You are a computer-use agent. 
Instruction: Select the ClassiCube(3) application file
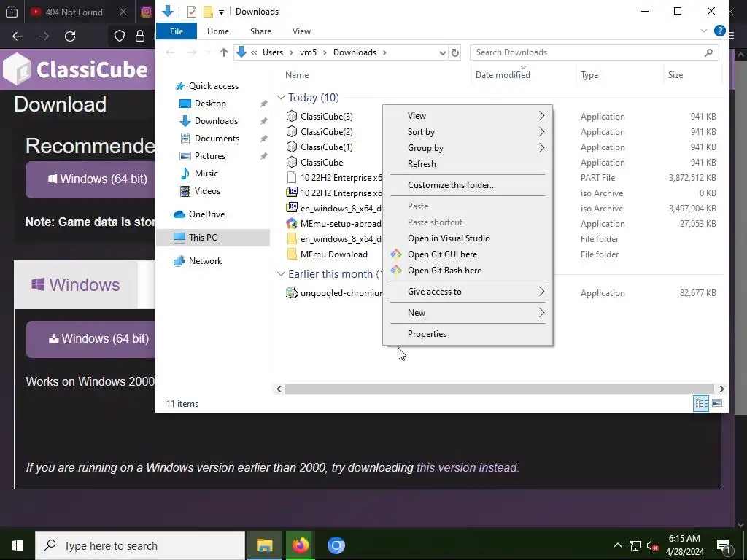(x=326, y=117)
